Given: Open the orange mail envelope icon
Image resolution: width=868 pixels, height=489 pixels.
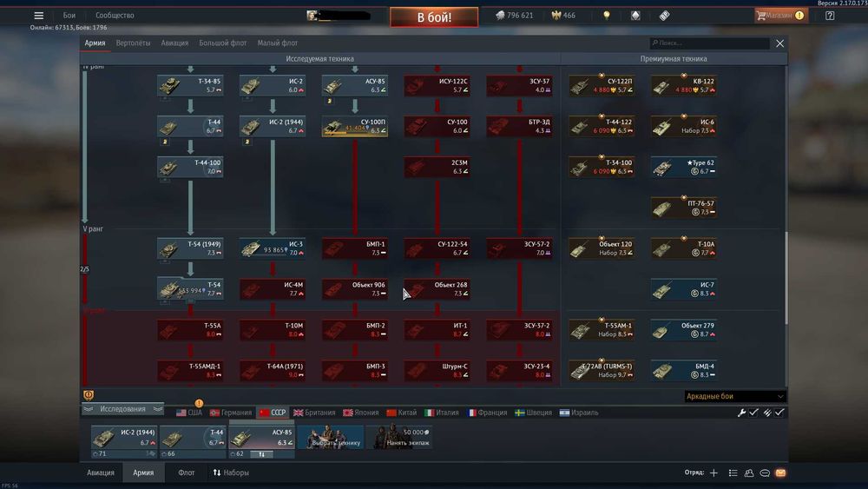Looking at the screenshot, I should click(x=780, y=473).
